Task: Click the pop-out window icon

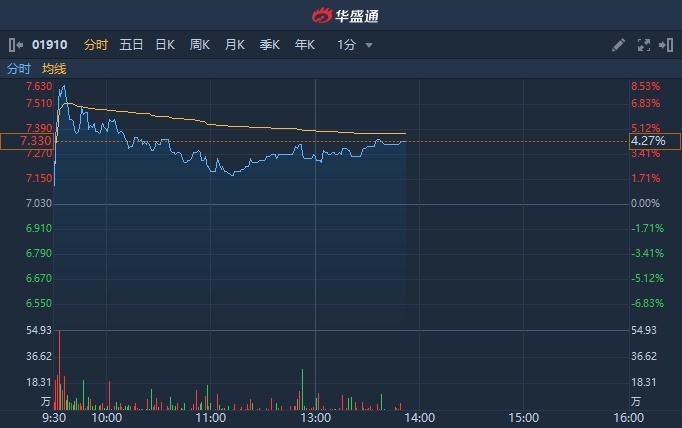Action: [x=664, y=45]
